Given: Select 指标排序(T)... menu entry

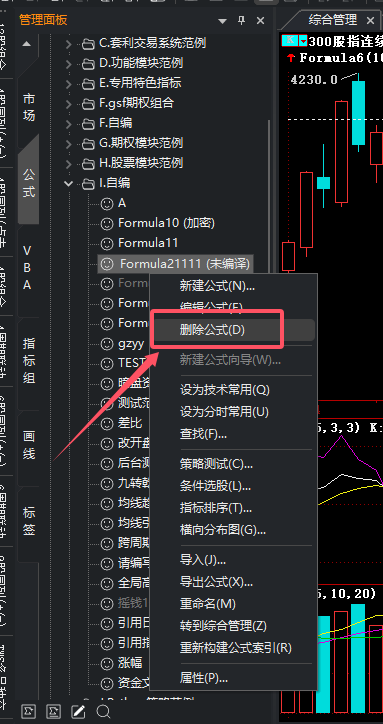Looking at the screenshot, I should 234,508.
